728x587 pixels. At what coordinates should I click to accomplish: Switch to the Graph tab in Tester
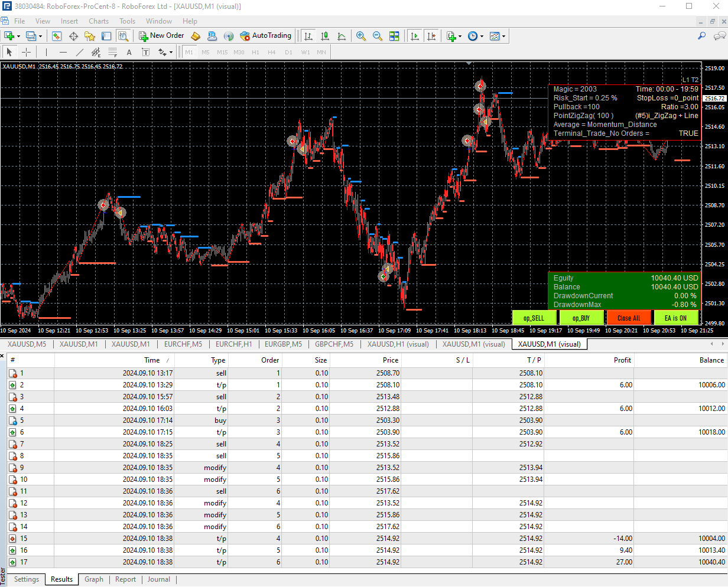point(94,579)
